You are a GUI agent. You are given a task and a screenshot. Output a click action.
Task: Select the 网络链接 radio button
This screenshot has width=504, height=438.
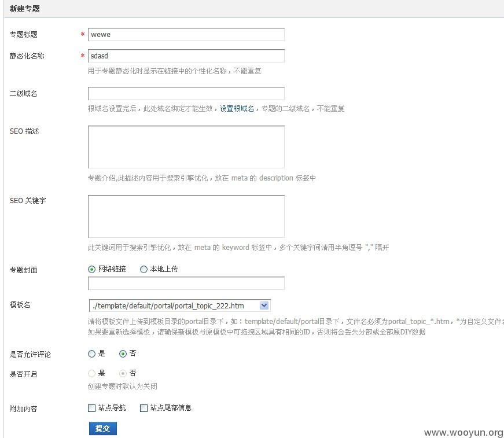point(91,269)
